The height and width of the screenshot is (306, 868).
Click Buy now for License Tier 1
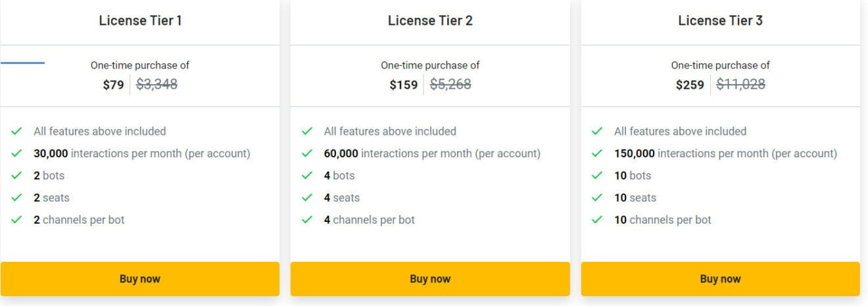pos(139,279)
